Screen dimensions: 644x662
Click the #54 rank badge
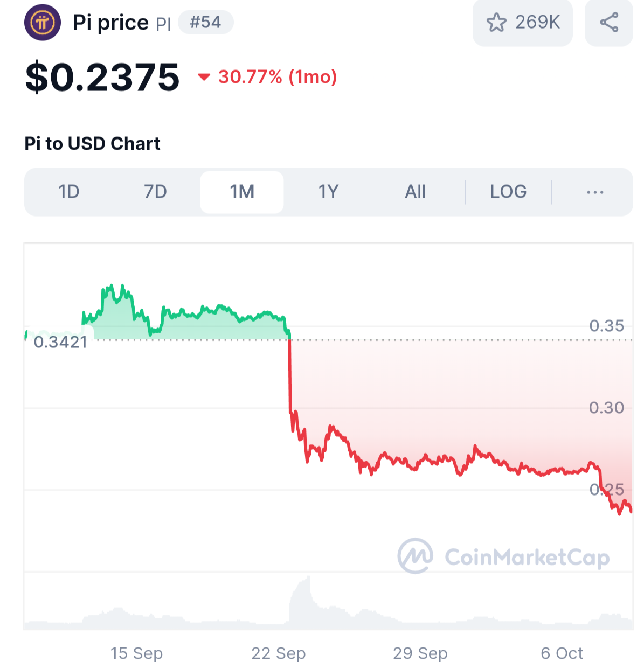coord(205,23)
